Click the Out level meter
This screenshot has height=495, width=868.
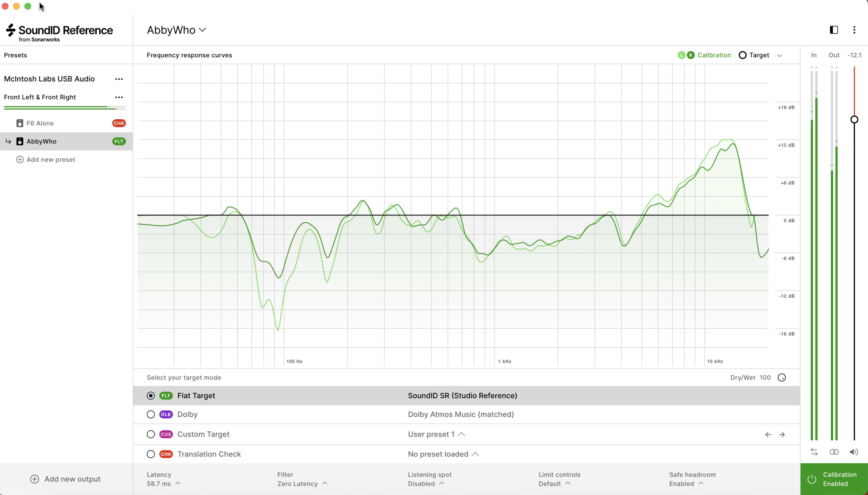[834, 254]
